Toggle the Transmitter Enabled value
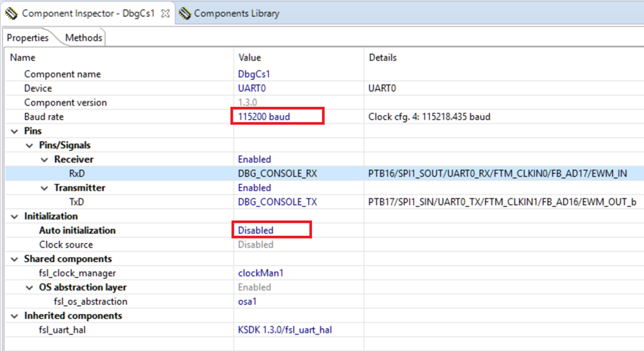644x351 pixels. pos(254,188)
